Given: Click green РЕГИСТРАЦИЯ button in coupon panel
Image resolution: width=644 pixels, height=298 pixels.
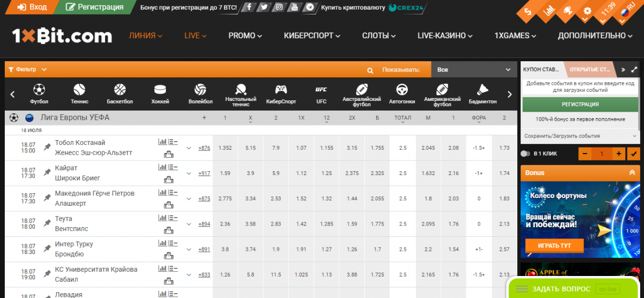Looking at the screenshot, I should (580, 104).
